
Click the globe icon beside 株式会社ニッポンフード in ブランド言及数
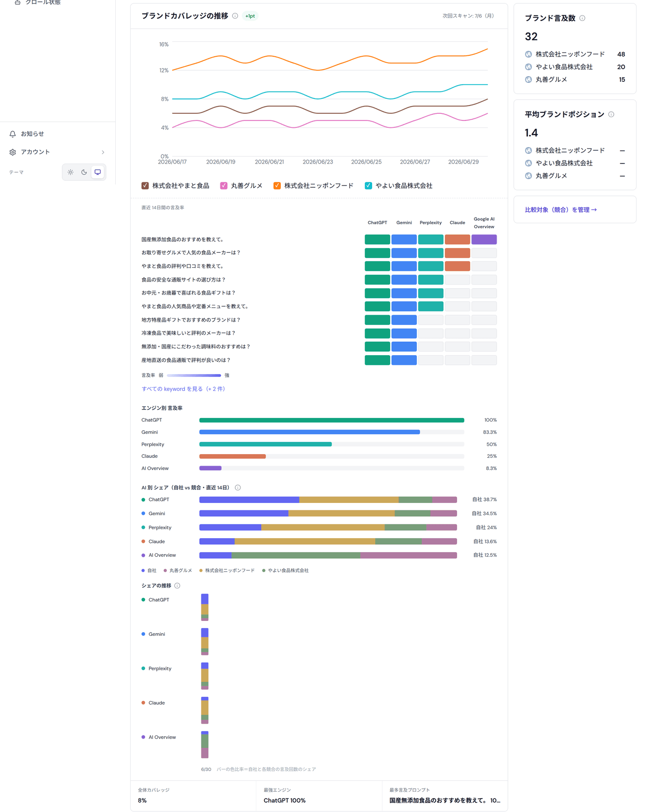tap(528, 54)
